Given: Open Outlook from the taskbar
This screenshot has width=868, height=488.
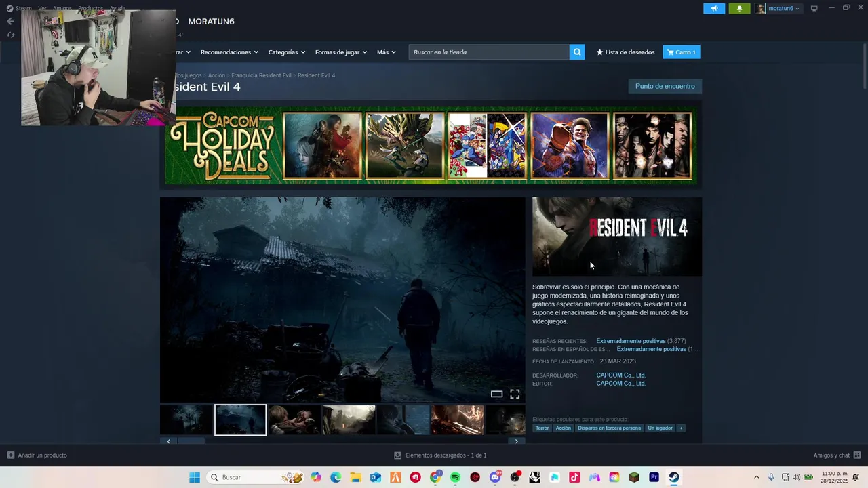Looking at the screenshot, I should point(376,477).
